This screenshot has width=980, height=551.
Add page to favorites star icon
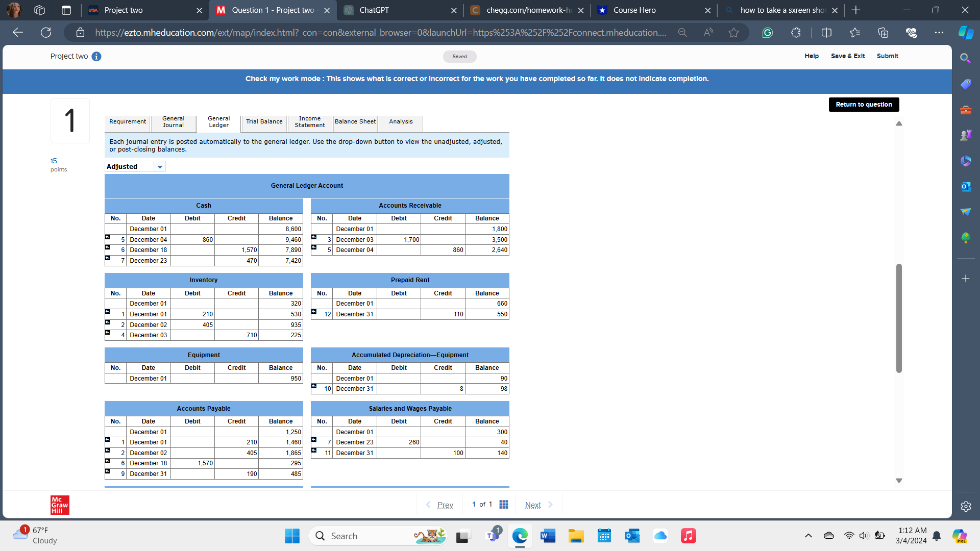coord(733,33)
